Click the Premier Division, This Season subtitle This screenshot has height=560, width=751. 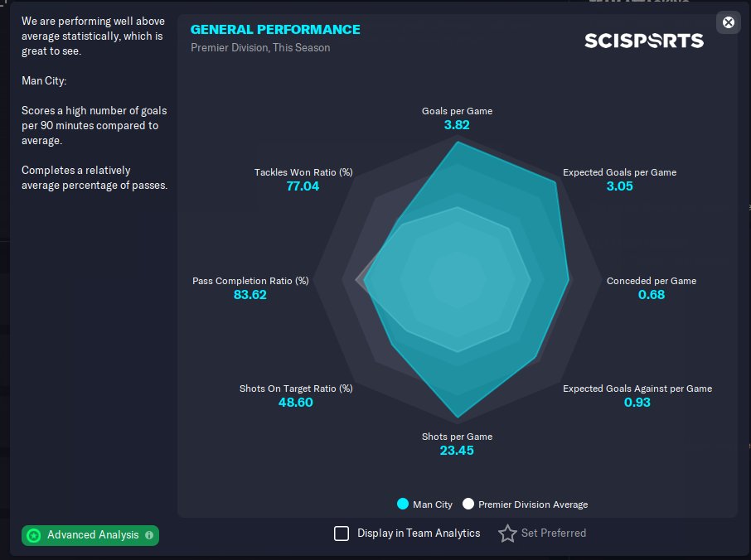(x=260, y=48)
